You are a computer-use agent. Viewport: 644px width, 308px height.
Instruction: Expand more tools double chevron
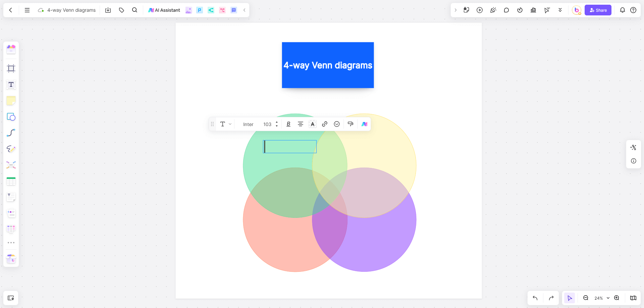click(560, 10)
